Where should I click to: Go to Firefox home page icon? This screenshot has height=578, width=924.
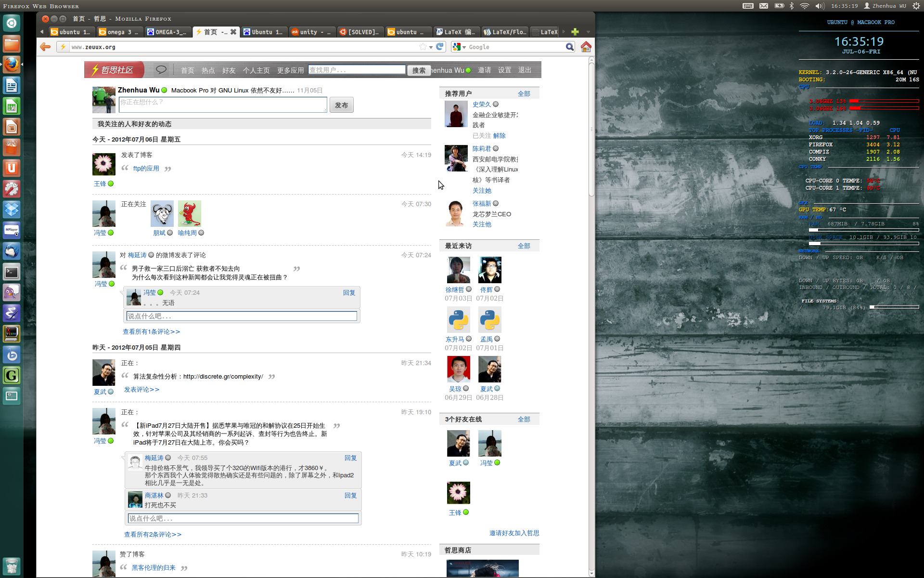coord(586,47)
